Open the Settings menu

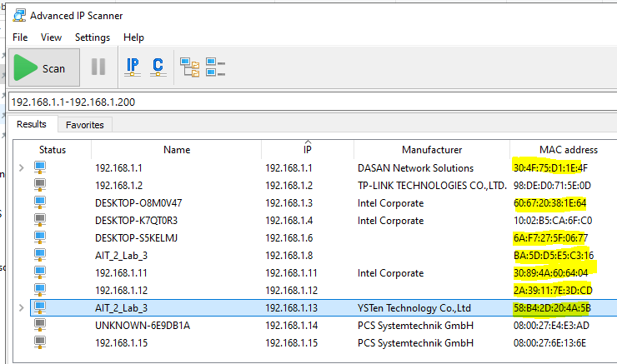93,37
